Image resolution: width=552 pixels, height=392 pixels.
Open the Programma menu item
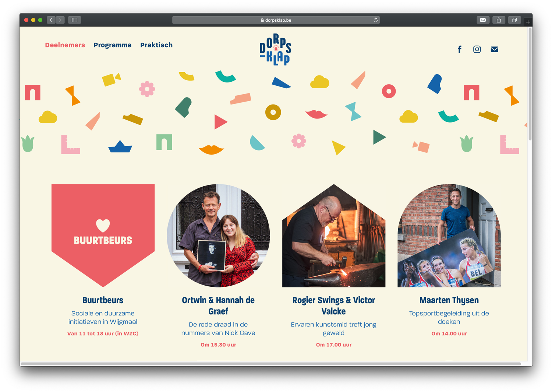113,45
